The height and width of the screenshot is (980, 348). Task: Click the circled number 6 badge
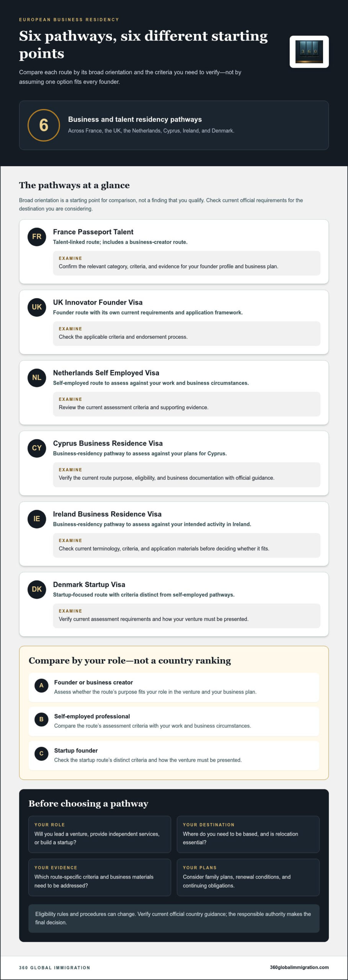pyautogui.click(x=44, y=125)
